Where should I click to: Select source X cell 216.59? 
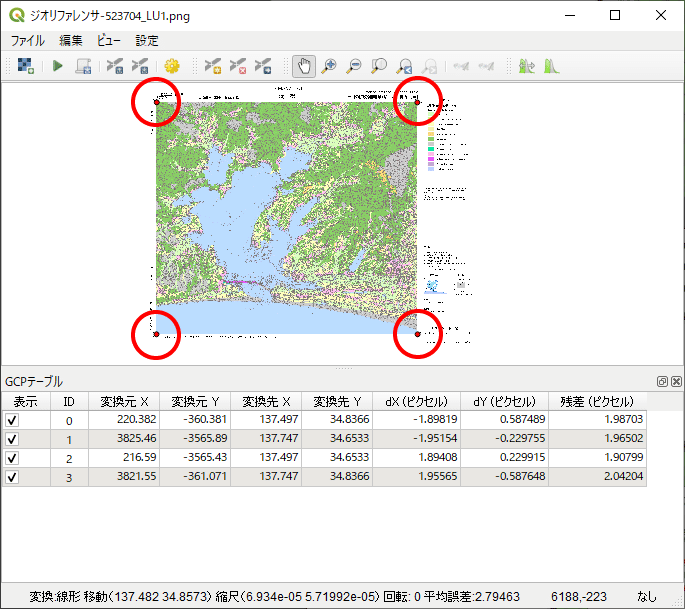coord(124,458)
